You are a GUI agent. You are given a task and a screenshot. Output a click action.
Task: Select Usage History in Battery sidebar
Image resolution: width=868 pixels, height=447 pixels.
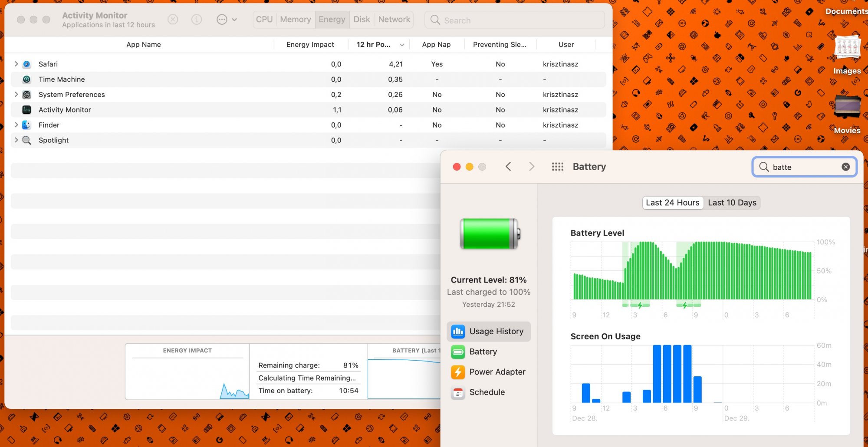point(489,332)
